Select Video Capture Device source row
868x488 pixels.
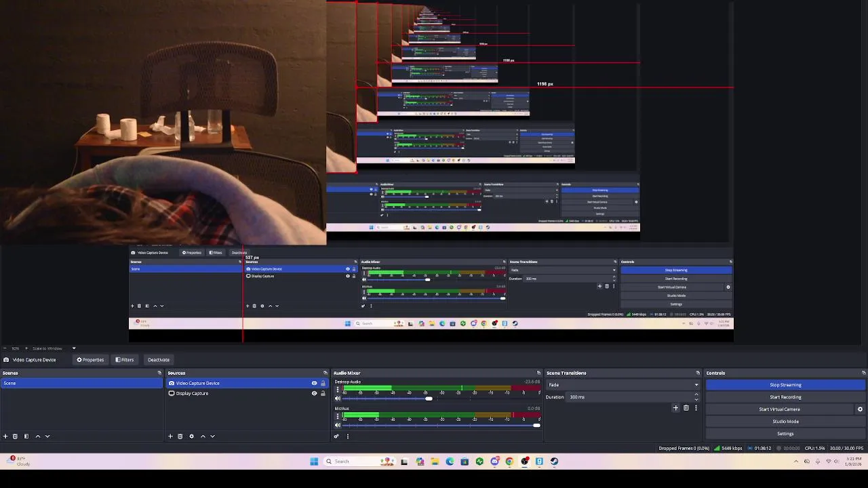[247, 384]
